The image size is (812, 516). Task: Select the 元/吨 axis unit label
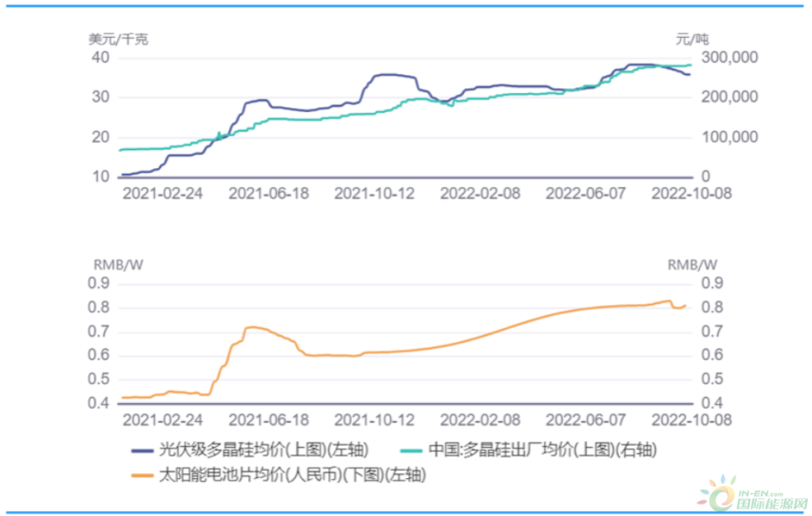point(692,39)
